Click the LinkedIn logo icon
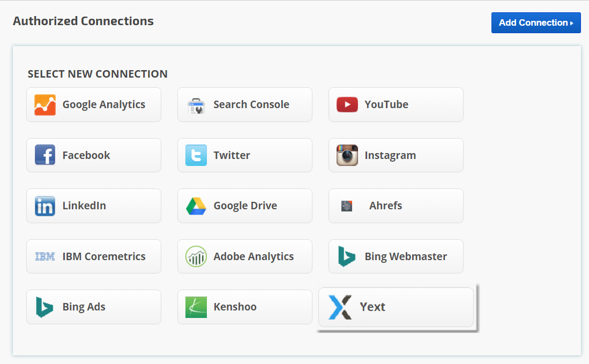This screenshot has height=364, width=589. tap(45, 206)
